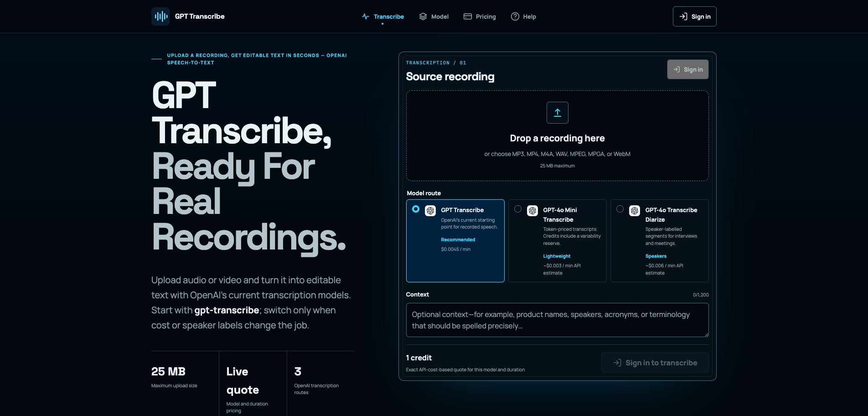Click the ~$0.006 / min API estimate text
Viewport: 868px width, 416px height.
point(664,269)
